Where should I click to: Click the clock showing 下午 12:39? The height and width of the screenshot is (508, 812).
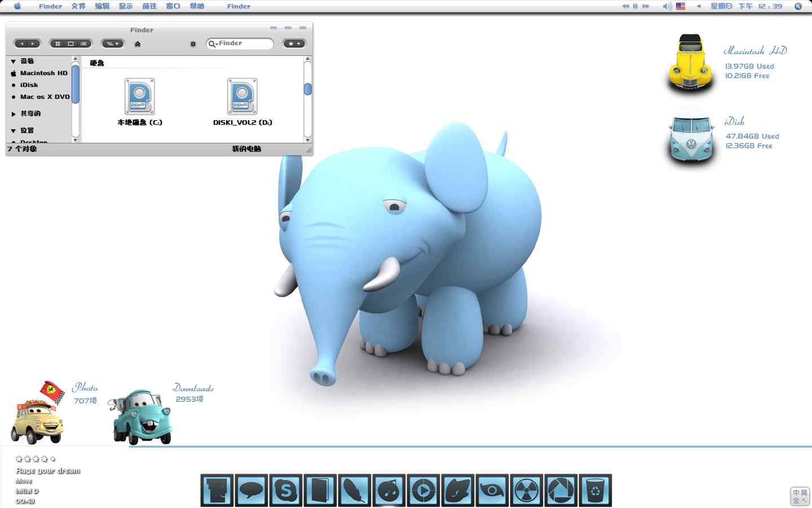761,6
